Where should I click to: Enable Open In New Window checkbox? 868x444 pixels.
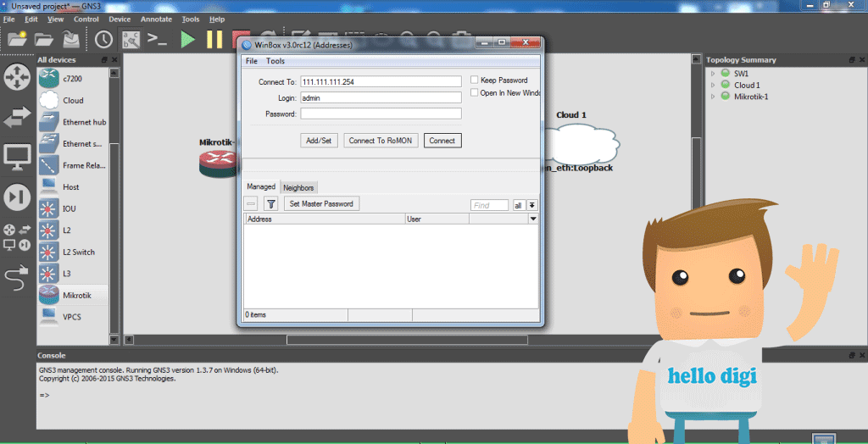474,92
